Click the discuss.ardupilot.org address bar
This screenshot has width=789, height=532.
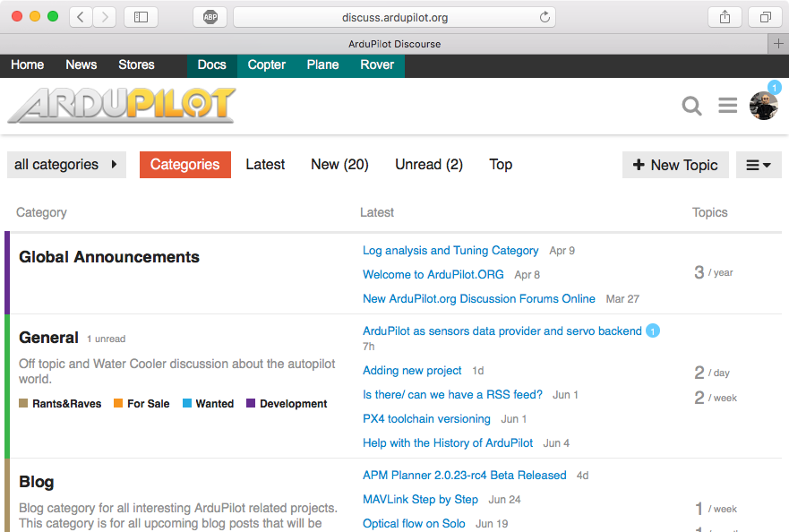[394, 17]
